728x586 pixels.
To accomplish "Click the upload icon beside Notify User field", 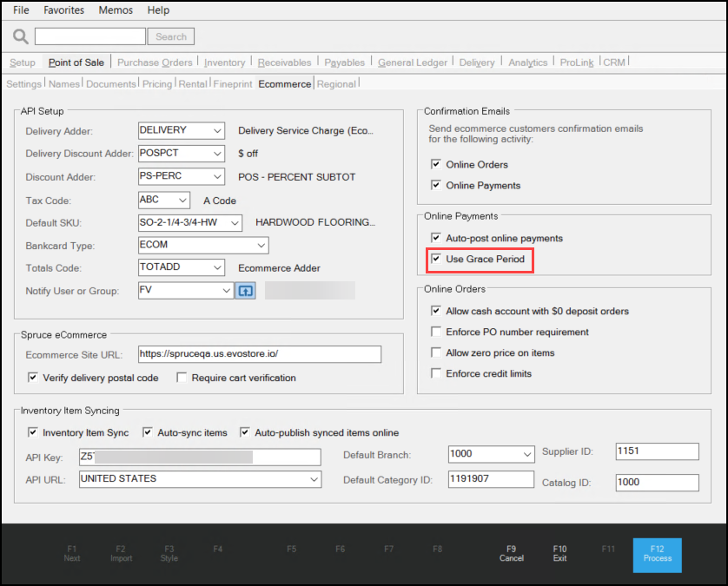I will (x=245, y=290).
